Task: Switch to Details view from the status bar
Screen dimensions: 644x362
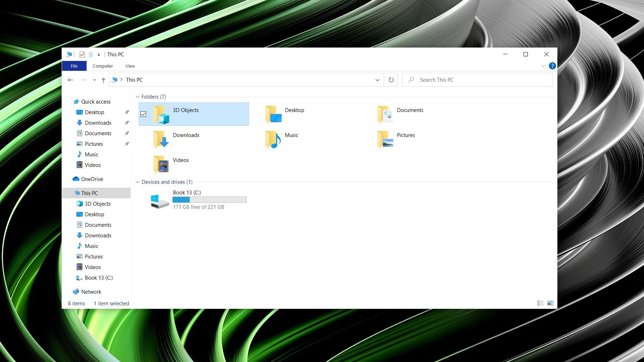Action: (540, 303)
